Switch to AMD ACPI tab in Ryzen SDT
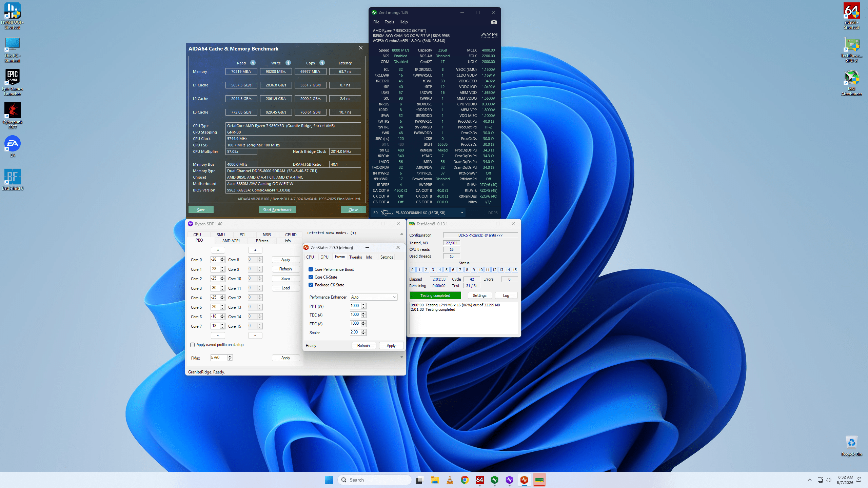Screen dimensions: 868x488 231,241
